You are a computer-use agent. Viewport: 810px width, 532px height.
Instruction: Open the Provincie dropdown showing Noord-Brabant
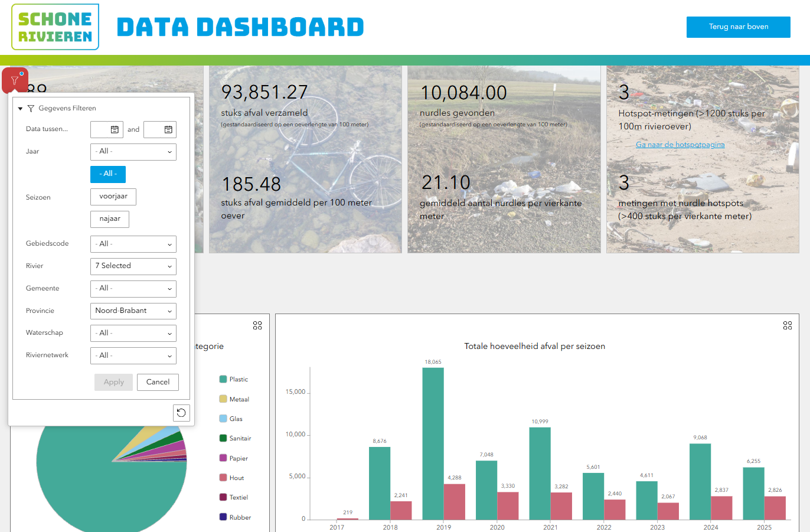point(133,311)
